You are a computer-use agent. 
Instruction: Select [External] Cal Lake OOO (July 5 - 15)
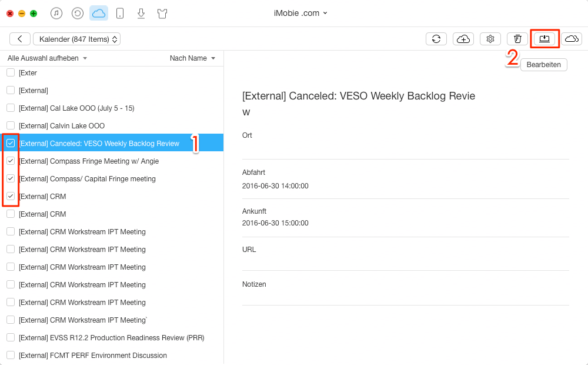tap(76, 108)
